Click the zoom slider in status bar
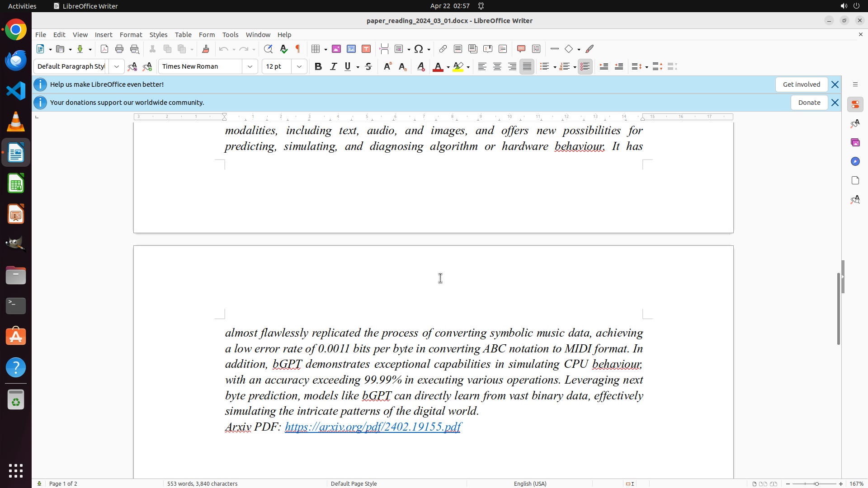Image resolution: width=868 pixels, height=488 pixels. click(x=816, y=483)
